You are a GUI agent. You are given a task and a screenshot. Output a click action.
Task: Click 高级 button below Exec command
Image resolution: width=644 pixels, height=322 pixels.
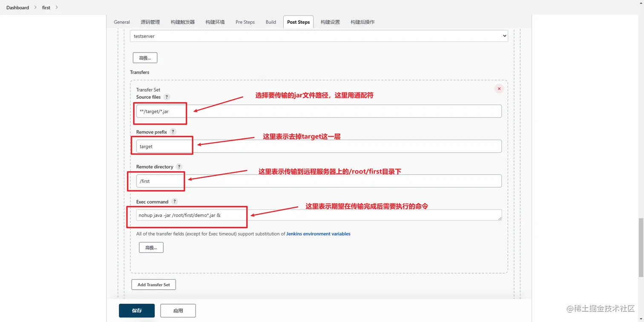pos(151,247)
